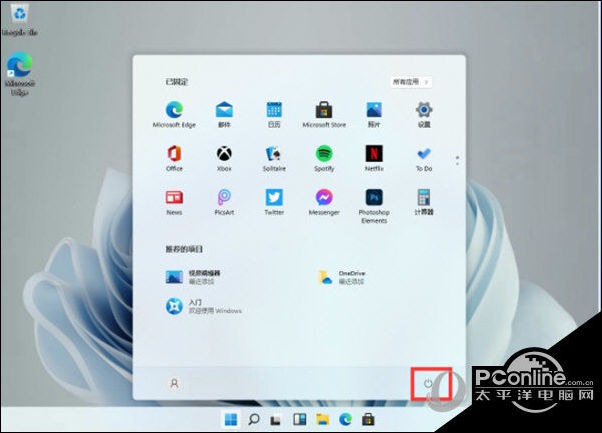Open the recommended Video Editor item
Image resolution: width=602 pixels, height=433 pixels.
(x=194, y=277)
